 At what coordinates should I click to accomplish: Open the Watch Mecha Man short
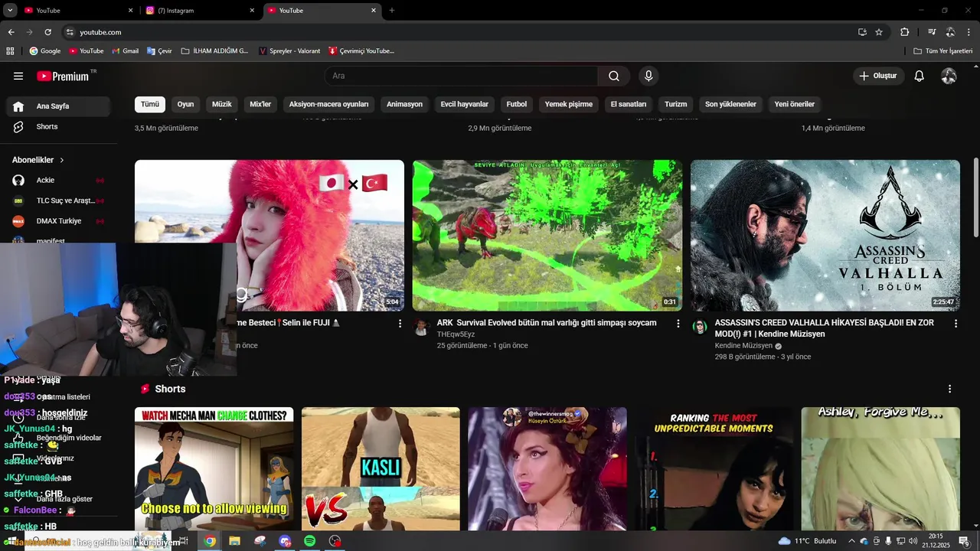click(214, 469)
